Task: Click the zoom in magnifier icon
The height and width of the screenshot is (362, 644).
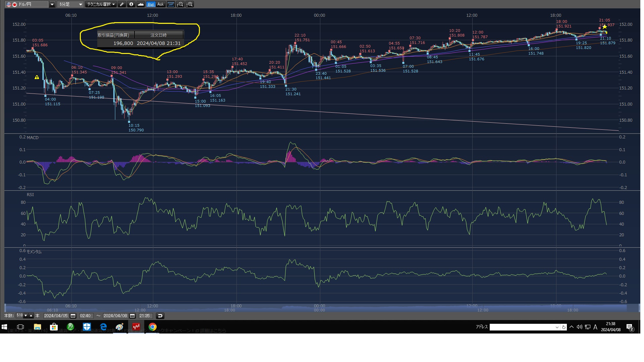Action: [190, 4]
